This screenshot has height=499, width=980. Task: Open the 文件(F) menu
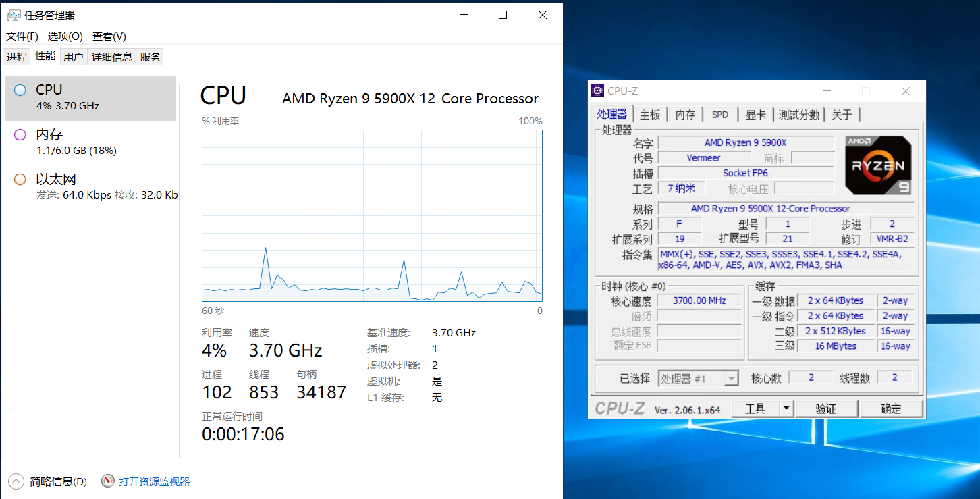pos(22,36)
